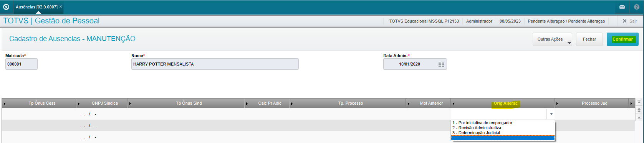Viewport: 644px width, 143px height.
Task: Click TOTVS Educacional MSSQL P12133 environment label
Action: click(x=424, y=21)
